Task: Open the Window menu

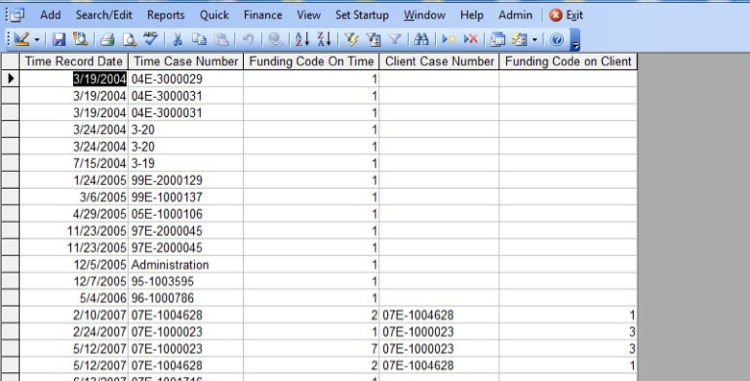Action: pos(424,15)
